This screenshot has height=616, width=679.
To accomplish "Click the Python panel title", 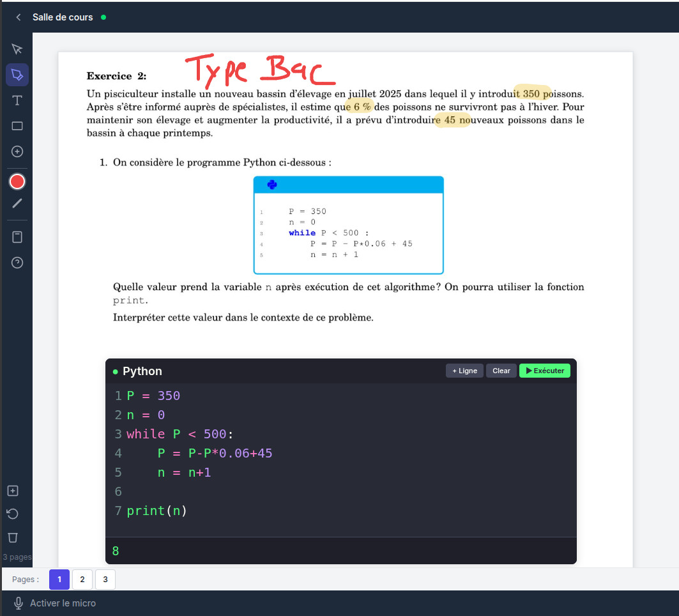I will [142, 371].
